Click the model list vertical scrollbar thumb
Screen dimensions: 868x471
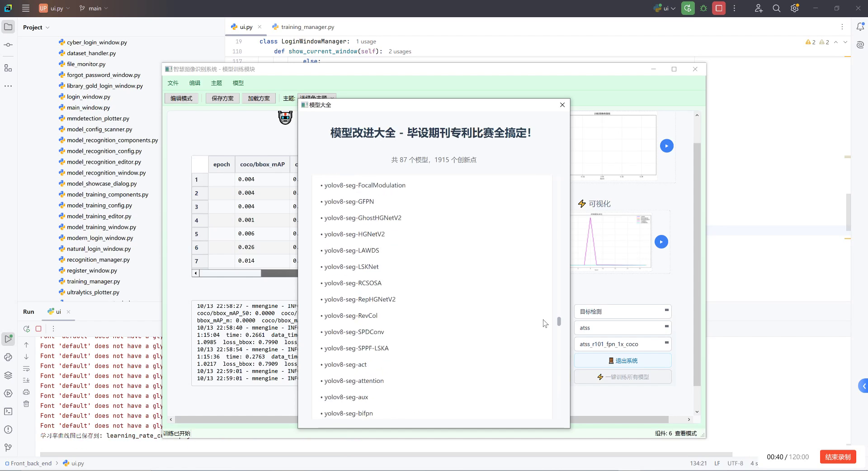point(559,321)
